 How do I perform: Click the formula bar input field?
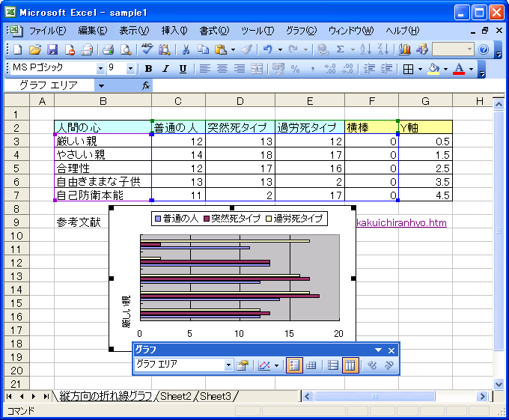(x=328, y=85)
